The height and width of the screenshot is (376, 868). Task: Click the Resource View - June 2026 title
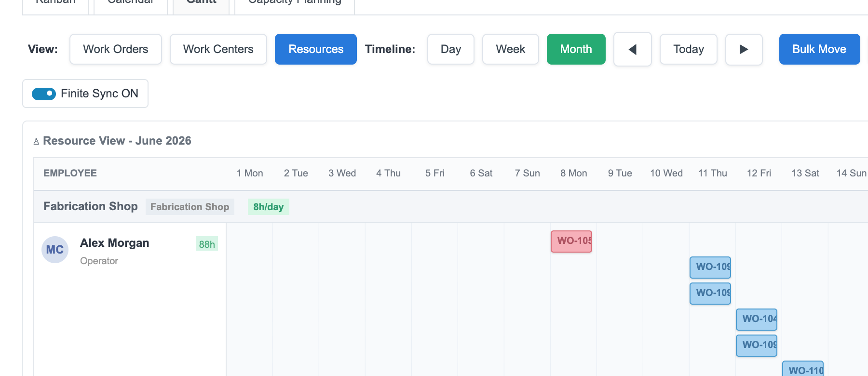(117, 141)
